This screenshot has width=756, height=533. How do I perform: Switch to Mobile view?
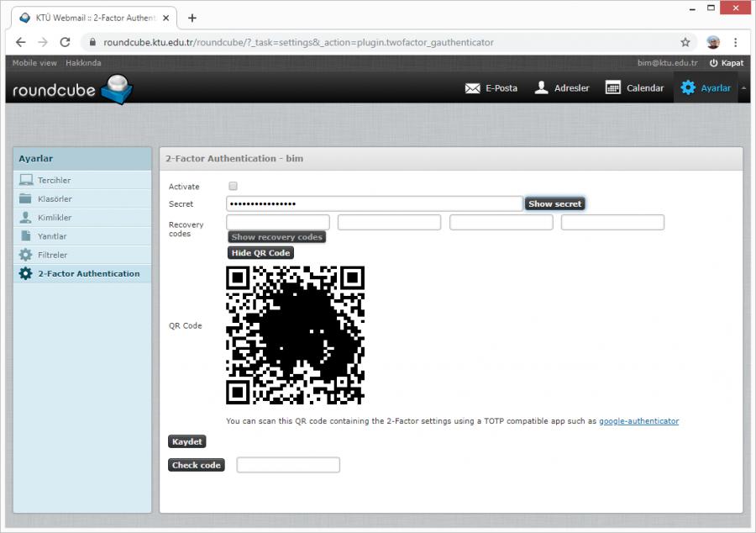click(x=34, y=63)
